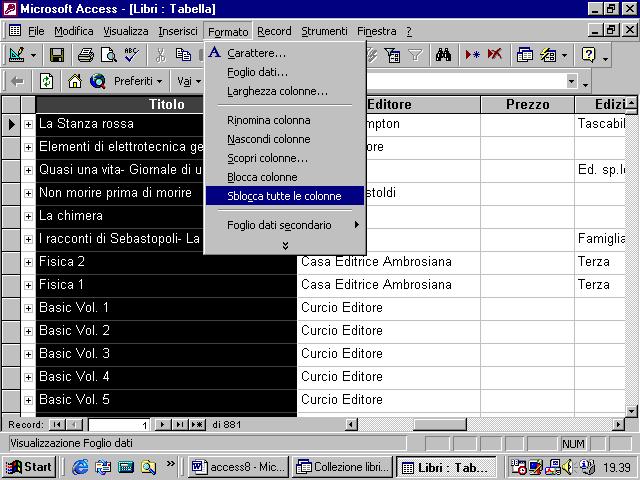Click the View design icon
Image resolution: width=640 pixels, height=480 pixels.
pos(17,55)
